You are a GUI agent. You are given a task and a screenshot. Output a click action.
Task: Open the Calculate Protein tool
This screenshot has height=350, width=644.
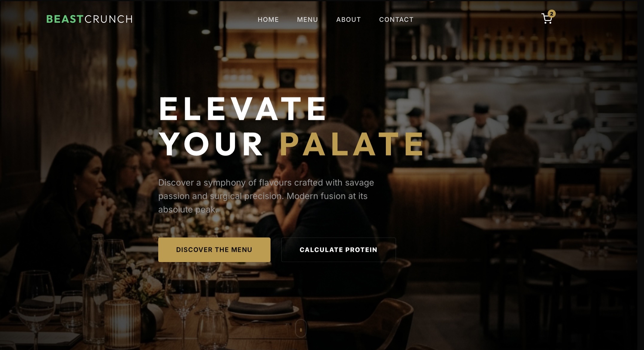click(338, 250)
